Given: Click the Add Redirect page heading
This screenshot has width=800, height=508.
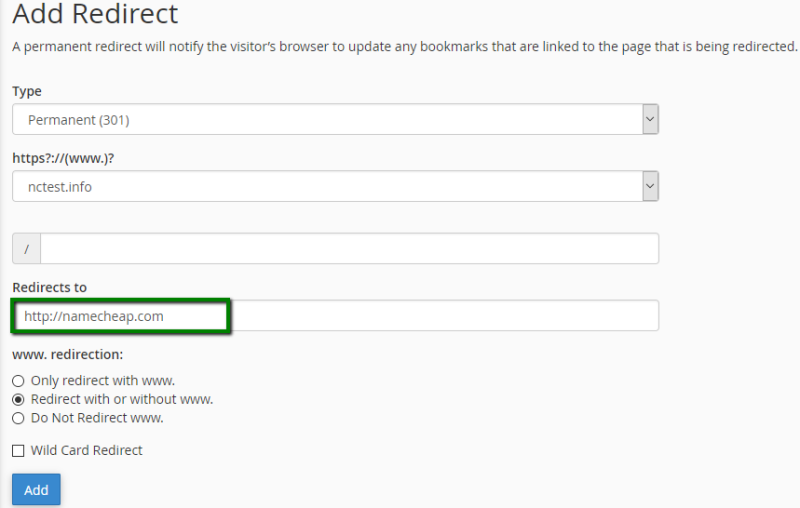Looking at the screenshot, I should (x=95, y=15).
